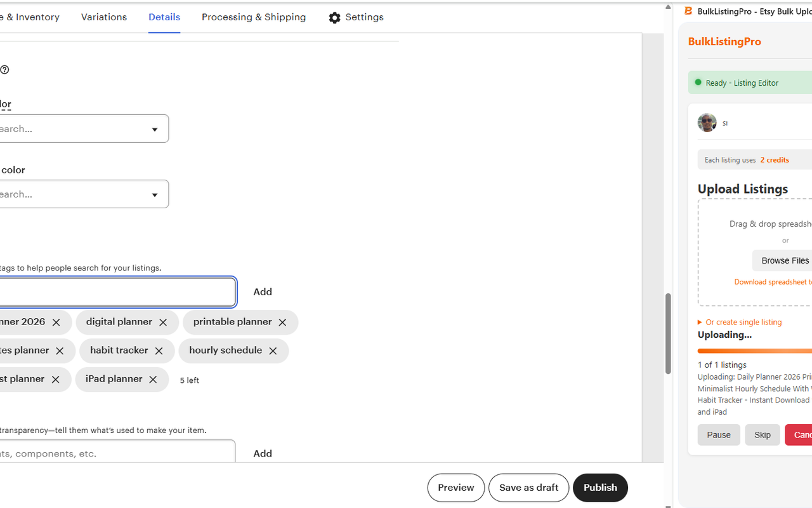
Task: Click the orange upload progress bar
Action: (755, 350)
